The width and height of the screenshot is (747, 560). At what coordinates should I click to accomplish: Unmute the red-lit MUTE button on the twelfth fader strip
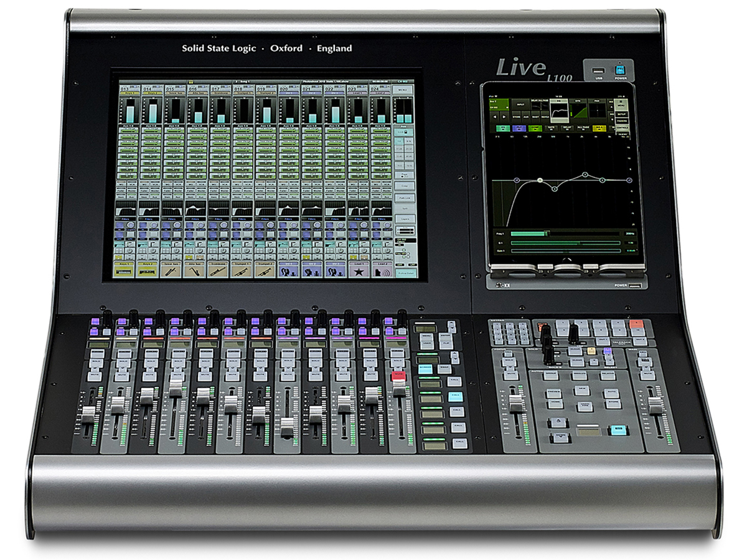click(398, 376)
